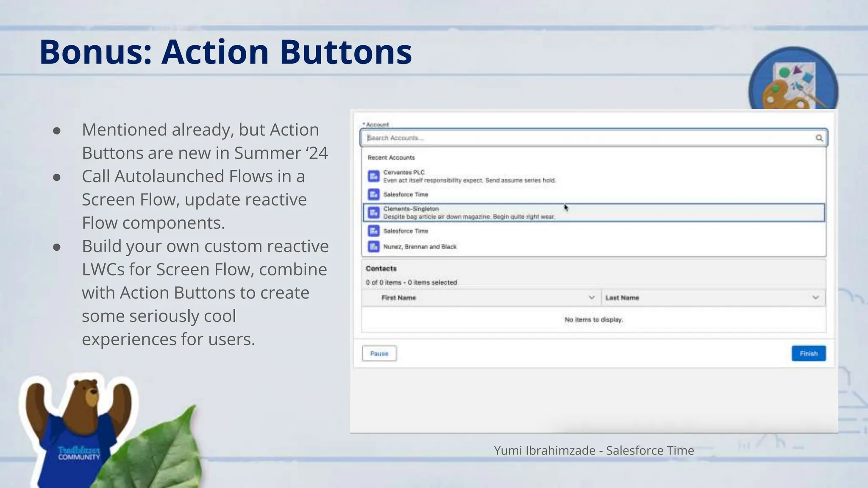Click the first Salesforce Time account icon

373,194
